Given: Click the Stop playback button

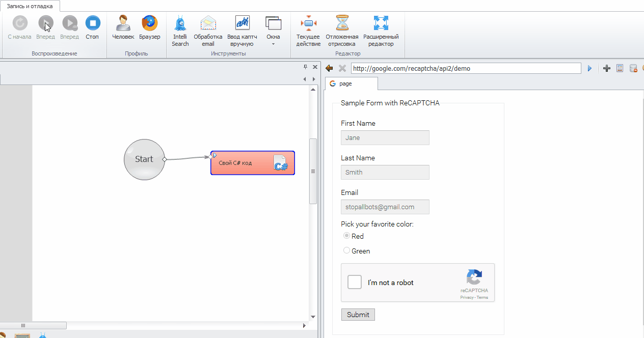Looking at the screenshot, I should 92,27.
